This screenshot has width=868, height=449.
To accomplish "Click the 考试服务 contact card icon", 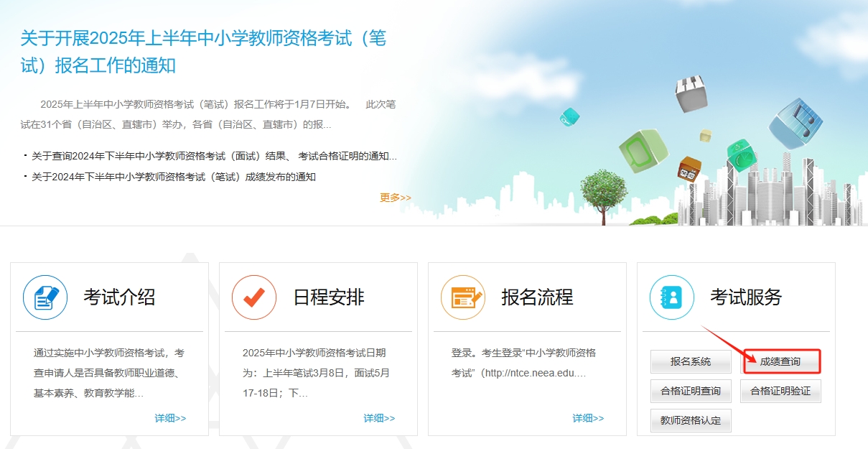I will (671, 297).
